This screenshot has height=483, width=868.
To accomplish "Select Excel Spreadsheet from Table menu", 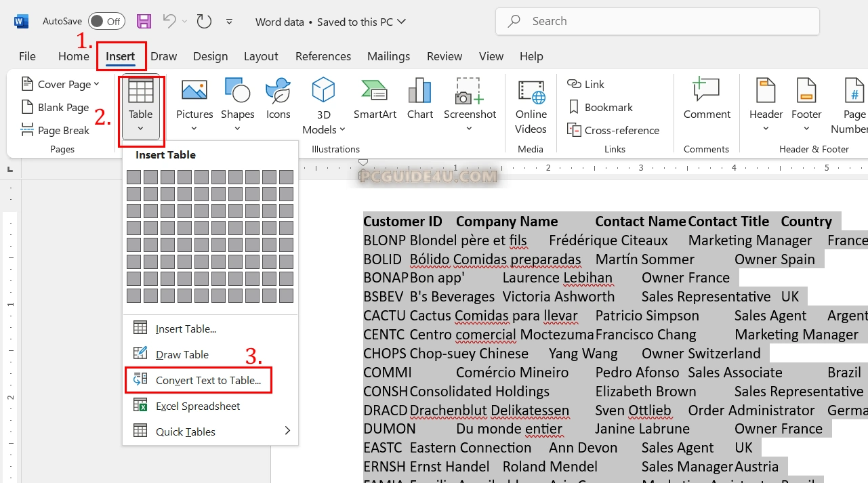I will [x=198, y=406].
